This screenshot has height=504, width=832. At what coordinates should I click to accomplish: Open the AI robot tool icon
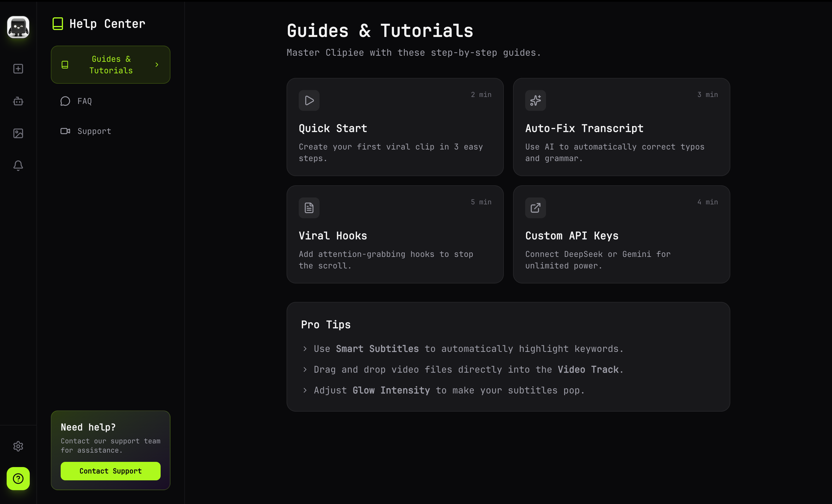coord(18,101)
